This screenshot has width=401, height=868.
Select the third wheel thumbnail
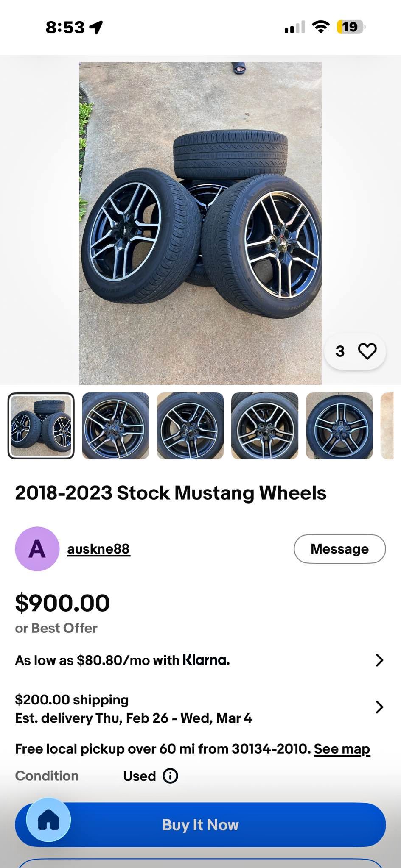coord(190,426)
